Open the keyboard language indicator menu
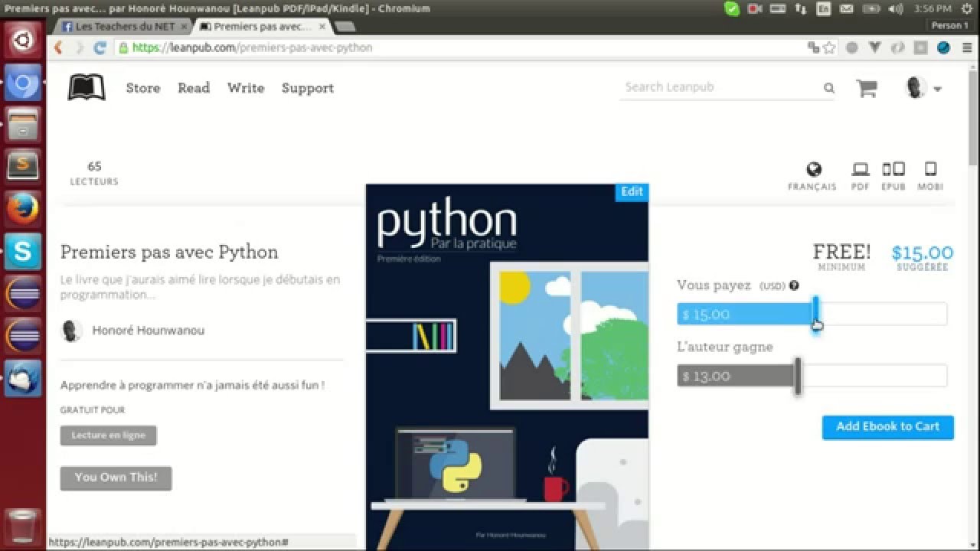 824,8
